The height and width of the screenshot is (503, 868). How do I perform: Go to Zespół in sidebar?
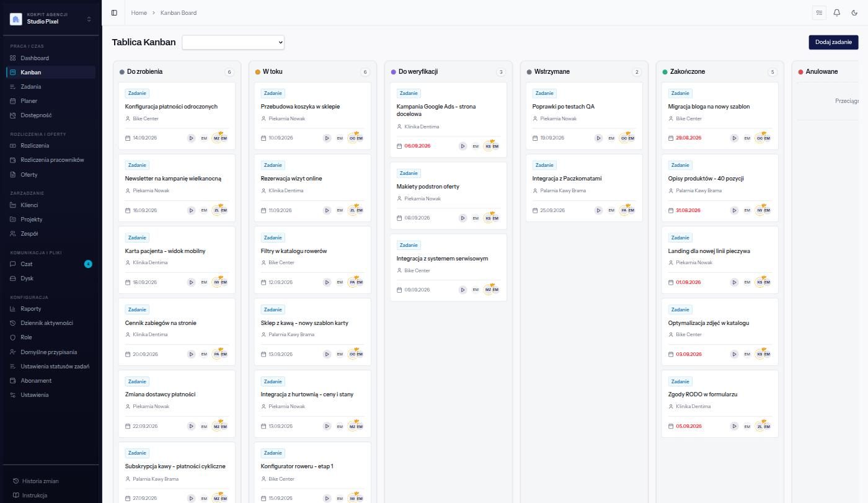click(51, 234)
